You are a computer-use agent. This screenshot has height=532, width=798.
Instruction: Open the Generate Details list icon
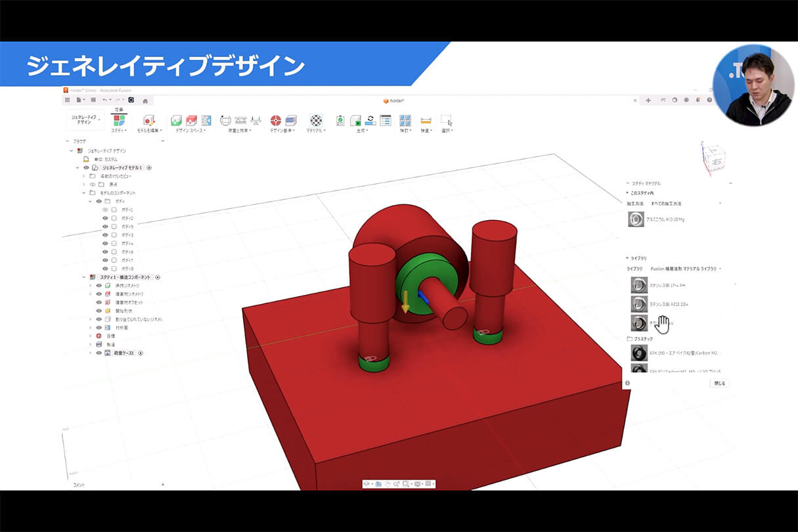(386, 120)
